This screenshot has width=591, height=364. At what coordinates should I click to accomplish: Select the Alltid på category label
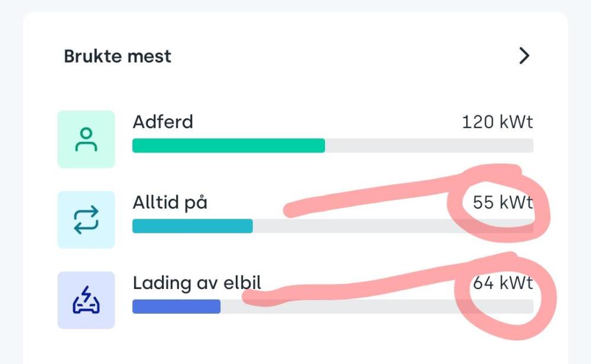click(x=170, y=203)
